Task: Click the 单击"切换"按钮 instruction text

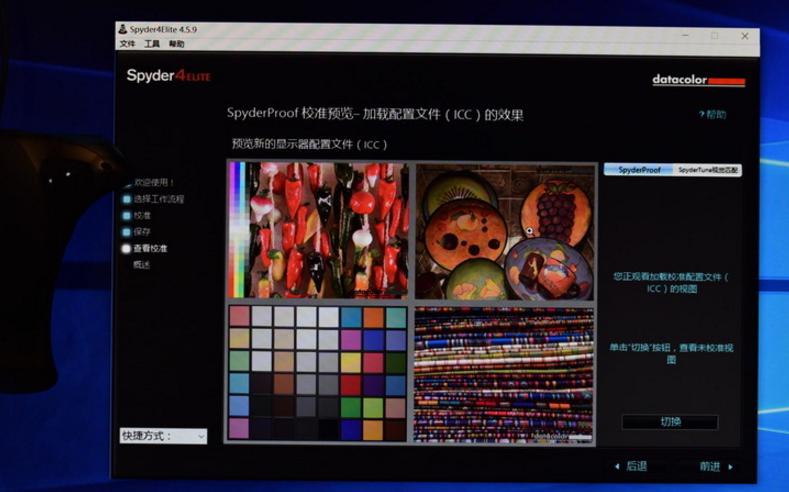Action: point(671,353)
